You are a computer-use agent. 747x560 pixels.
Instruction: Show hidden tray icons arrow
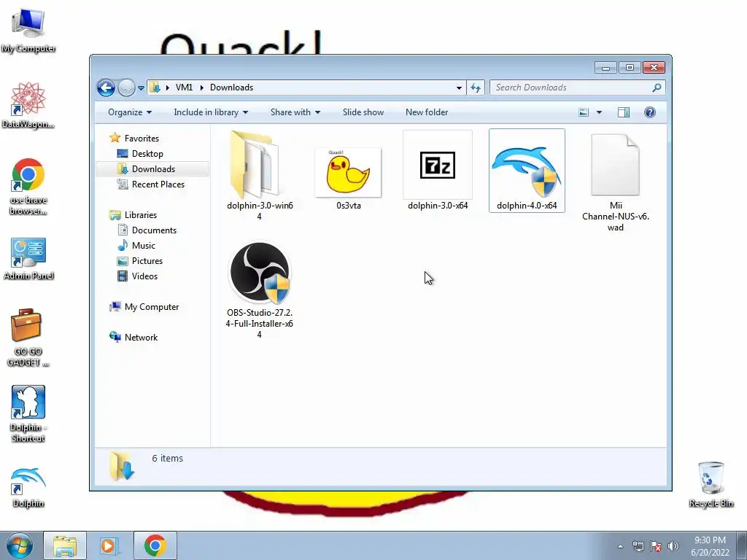(x=620, y=546)
